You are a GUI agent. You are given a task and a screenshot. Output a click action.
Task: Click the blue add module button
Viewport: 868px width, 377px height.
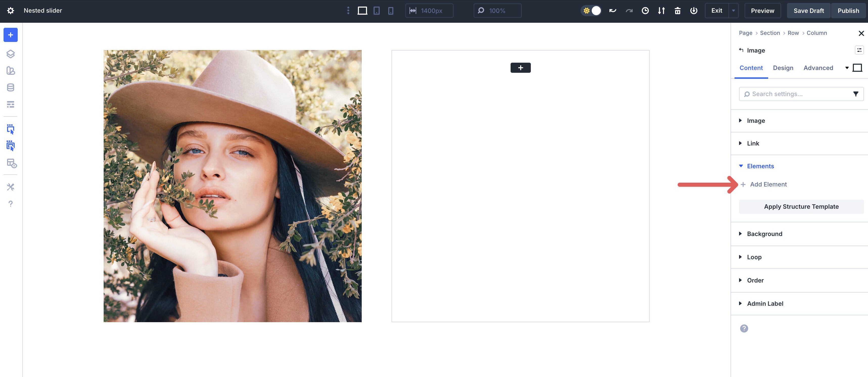(x=10, y=35)
